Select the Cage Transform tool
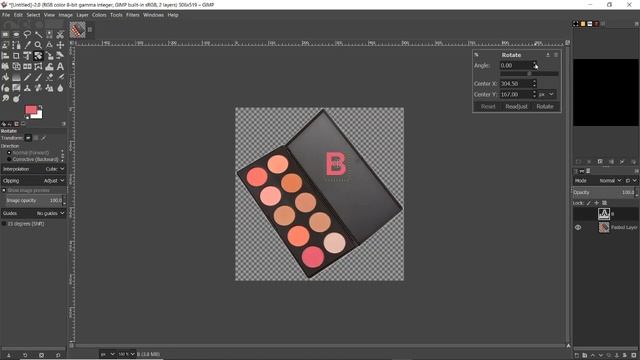 [x=38, y=66]
